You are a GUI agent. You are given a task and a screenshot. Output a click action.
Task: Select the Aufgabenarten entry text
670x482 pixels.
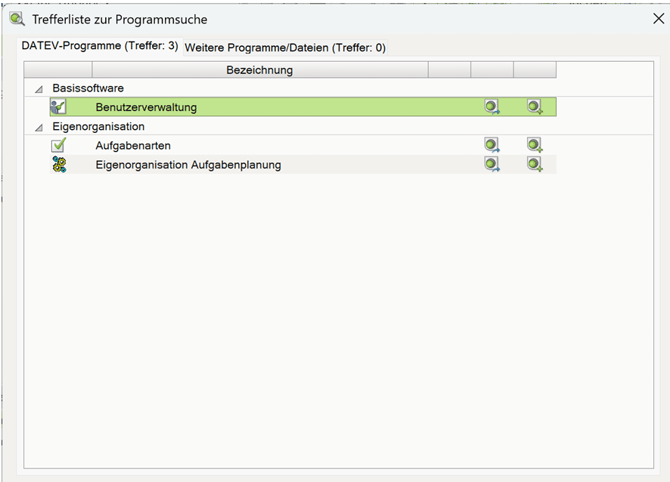coord(133,146)
